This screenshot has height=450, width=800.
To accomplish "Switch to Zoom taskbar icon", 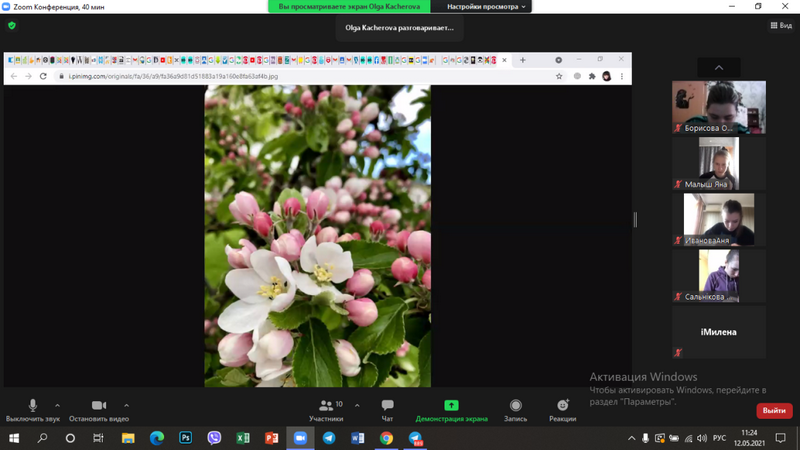I will point(300,438).
